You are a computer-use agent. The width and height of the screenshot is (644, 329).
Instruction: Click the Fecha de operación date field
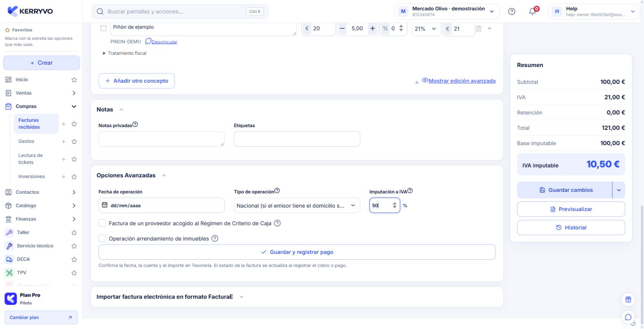click(x=161, y=205)
